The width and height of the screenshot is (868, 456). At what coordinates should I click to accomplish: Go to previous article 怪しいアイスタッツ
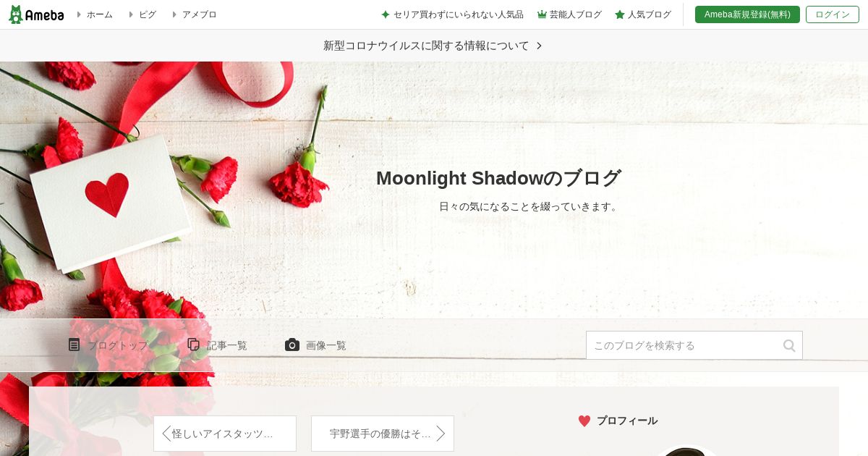225,434
